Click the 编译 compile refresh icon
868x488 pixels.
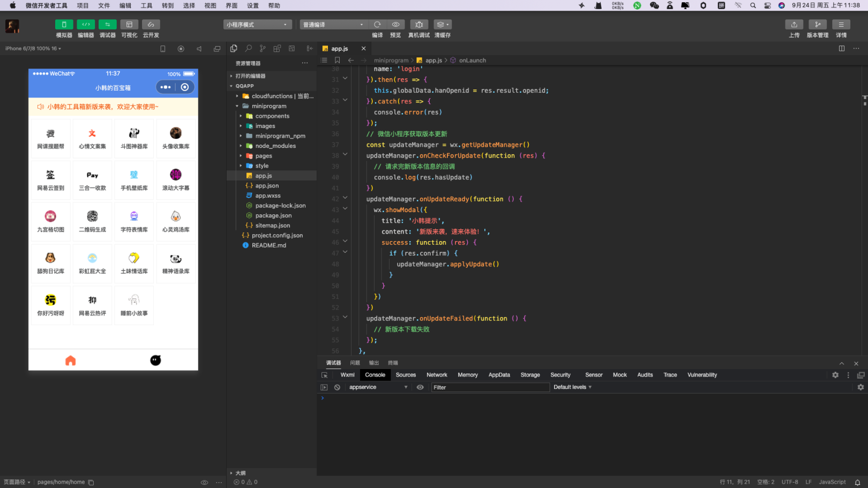pyautogui.click(x=377, y=25)
